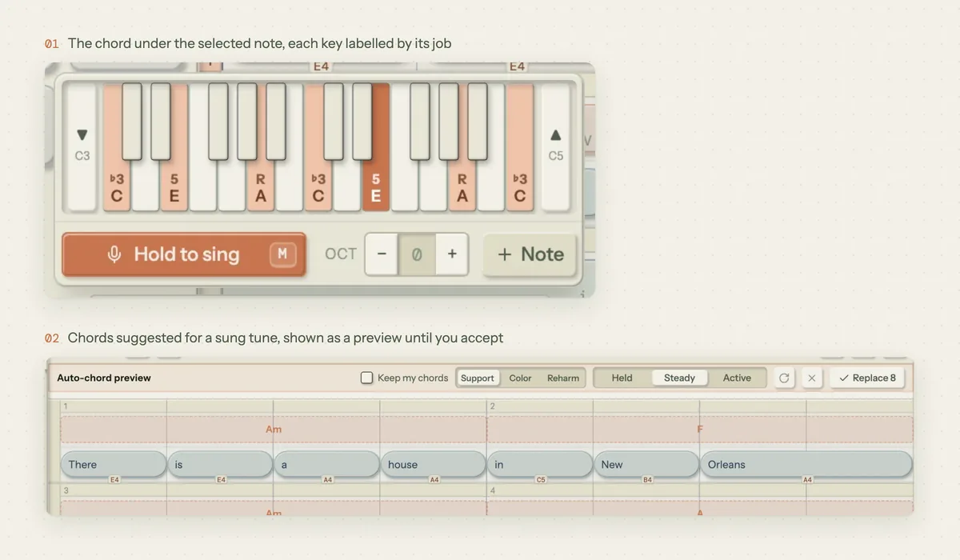Select the OCT value field showing 0
The height and width of the screenshot is (560, 960).
pyautogui.click(x=417, y=254)
